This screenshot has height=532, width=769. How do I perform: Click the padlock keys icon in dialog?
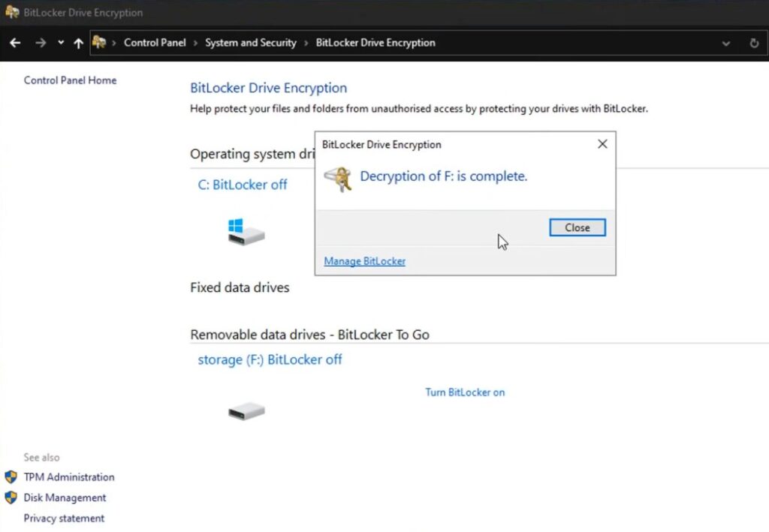pyautogui.click(x=338, y=179)
